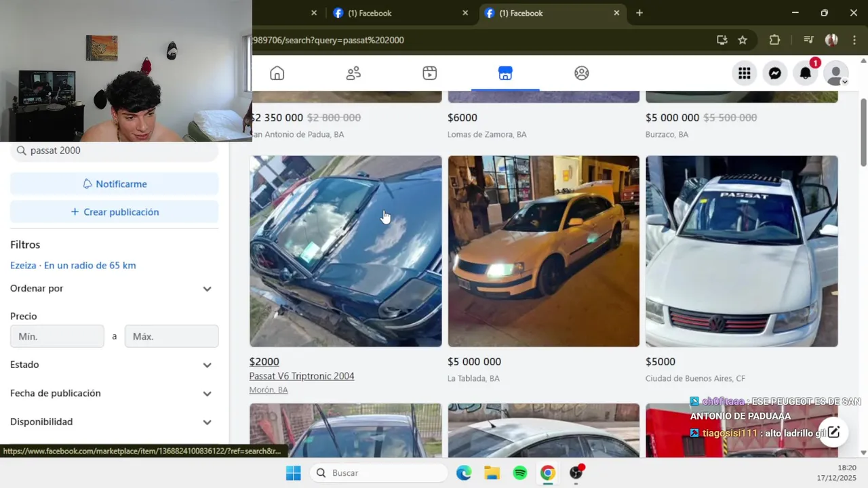The height and width of the screenshot is (488, 868).
Task: Open the Friends icon in the top navigation
Action: click(x=353, y=73)
